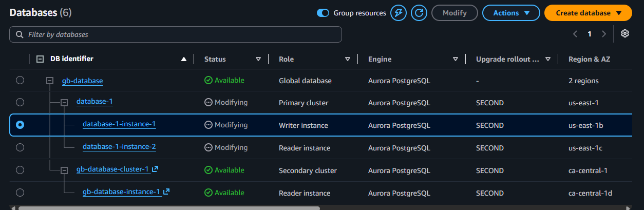The height and width of the screenshot is (210, 644).
Task: Click 'us-east-1c' region cell
Action: point(585,148)
